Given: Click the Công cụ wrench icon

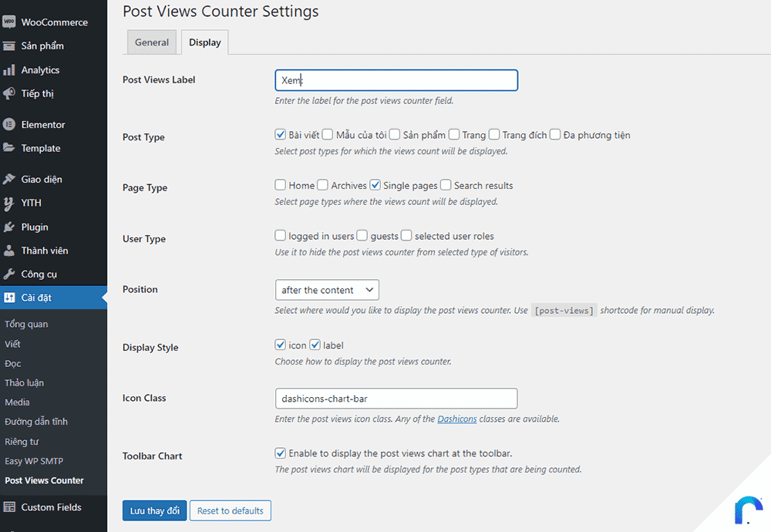Looking at the screenshot, I should [x=8, y=274].
